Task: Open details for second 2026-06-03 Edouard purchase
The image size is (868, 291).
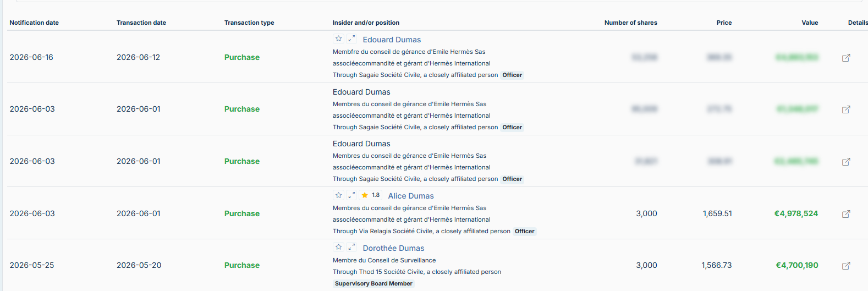Action: click(846, 162)
